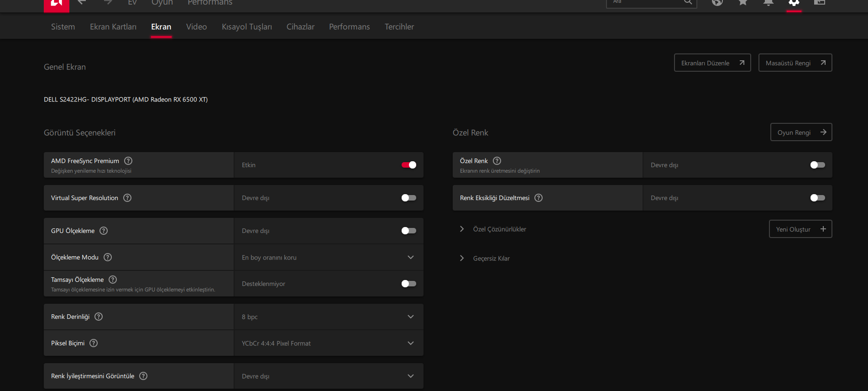
Task: Click the settings gear icon
Action: pos(794,3)
